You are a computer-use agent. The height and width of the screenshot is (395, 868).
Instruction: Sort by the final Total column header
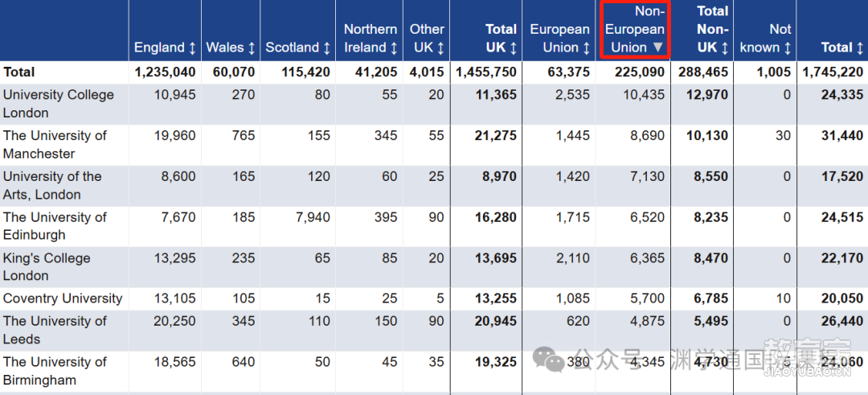(842, 47)
